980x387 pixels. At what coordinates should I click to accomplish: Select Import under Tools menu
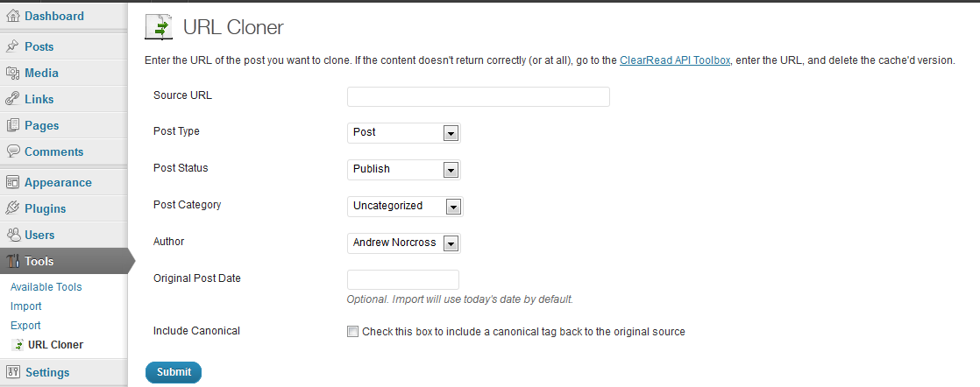point(25,306)
